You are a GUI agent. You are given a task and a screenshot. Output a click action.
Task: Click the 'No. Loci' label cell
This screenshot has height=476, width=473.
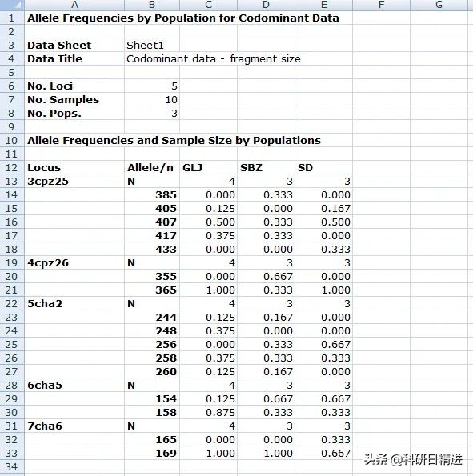(74, 86)
